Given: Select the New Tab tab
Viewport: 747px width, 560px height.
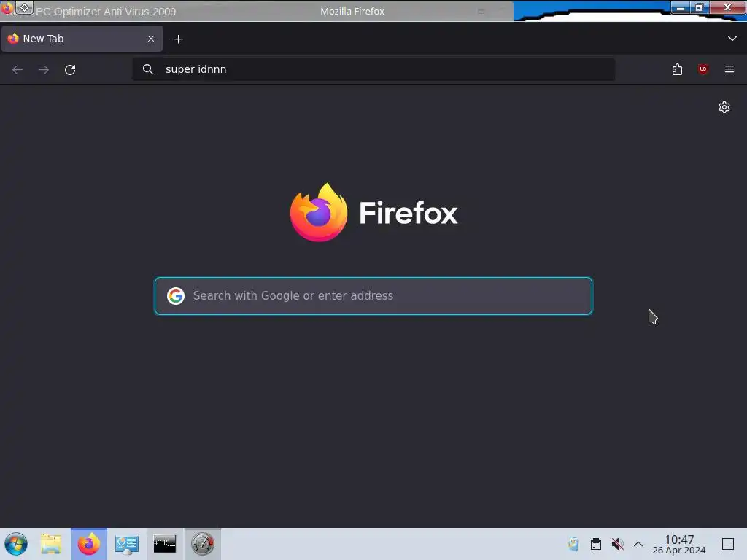Looking at the screenshot, I should pyautogui.click(x=82, y=39).
